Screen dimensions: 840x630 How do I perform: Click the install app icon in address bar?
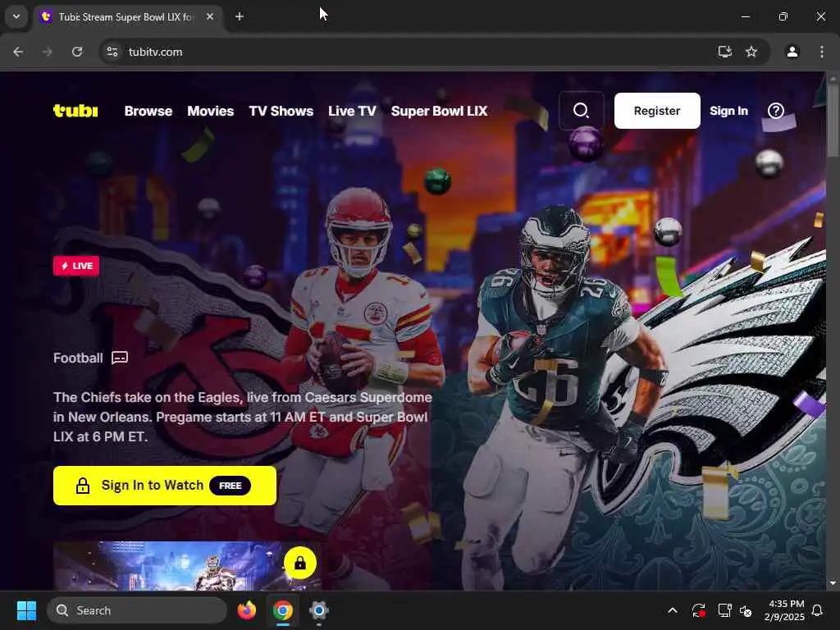[724, 52]
